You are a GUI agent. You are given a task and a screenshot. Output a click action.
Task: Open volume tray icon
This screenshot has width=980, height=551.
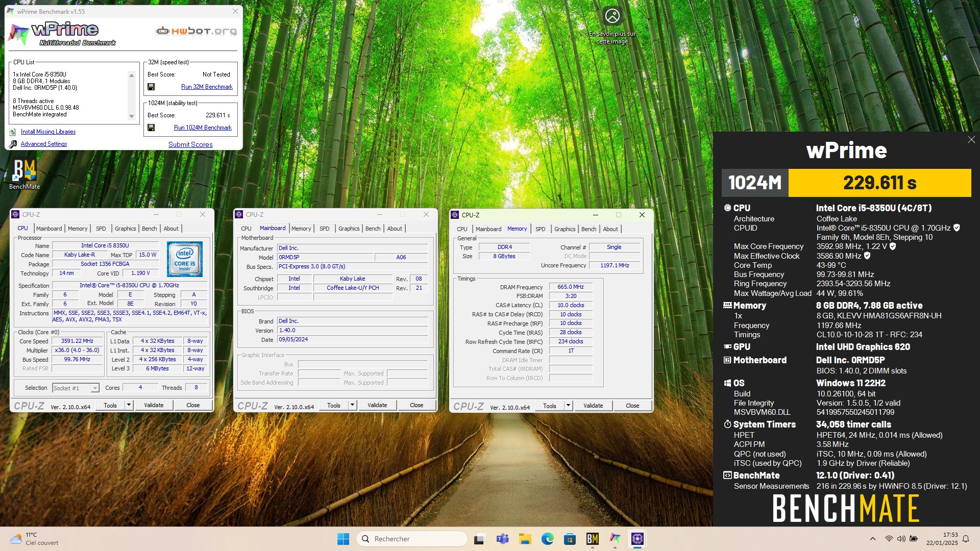[901, 539]
